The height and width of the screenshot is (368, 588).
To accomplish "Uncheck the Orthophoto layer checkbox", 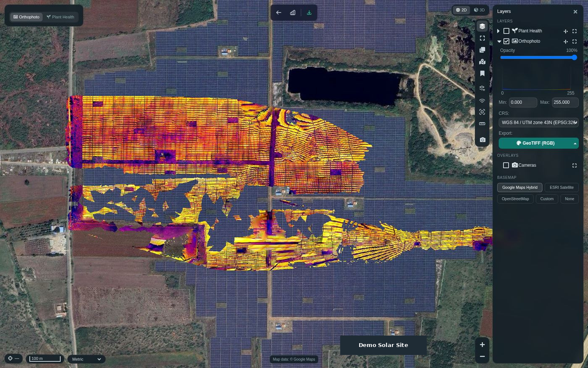I will tap(507, 41).
